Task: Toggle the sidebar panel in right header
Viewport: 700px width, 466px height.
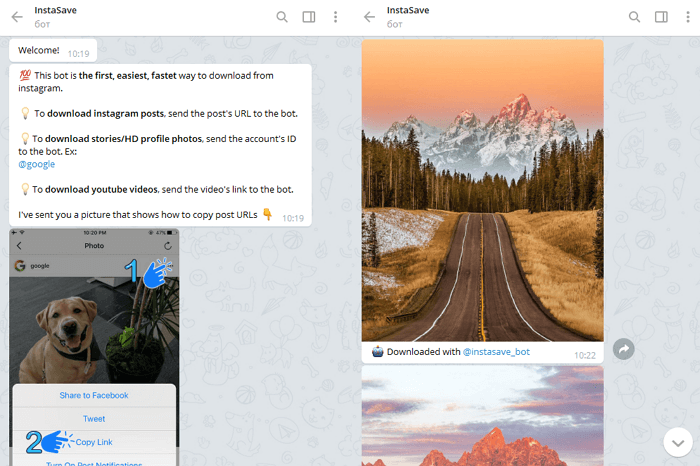Action: click(x=661, y=17)
